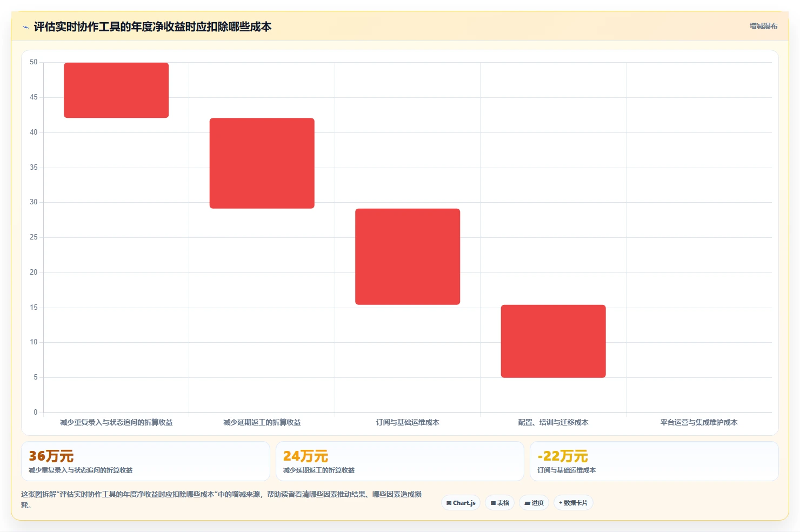
Task: Click the chart title 评估实时协作工具的年度净收益
Action: [152, 26]
